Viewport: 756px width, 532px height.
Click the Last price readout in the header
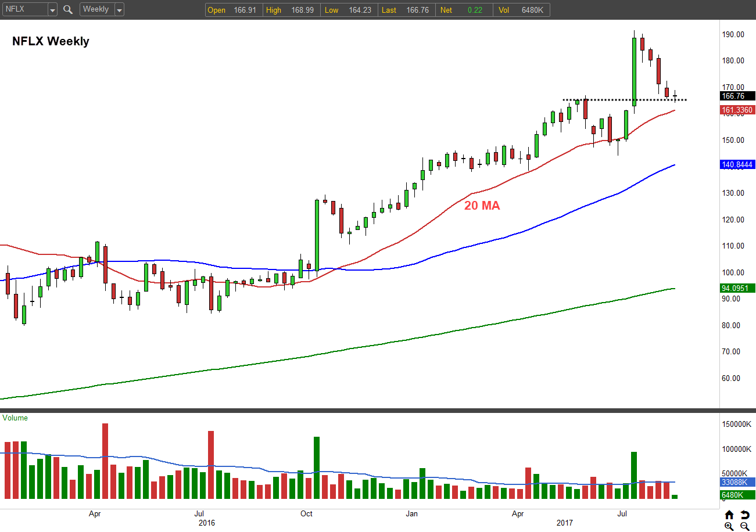coord(406,10)
